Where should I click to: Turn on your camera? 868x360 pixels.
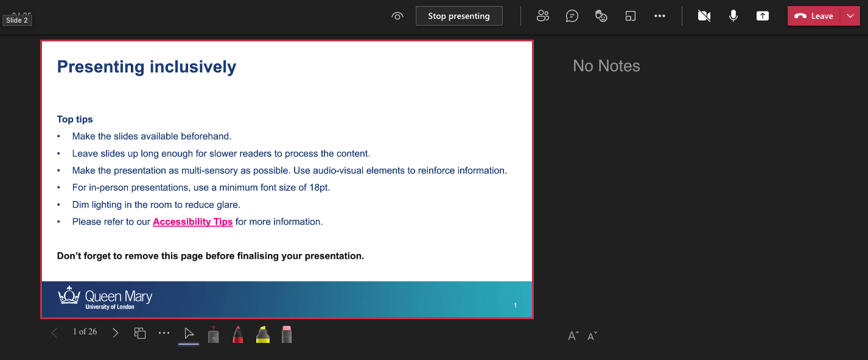[x=704, y=16]
